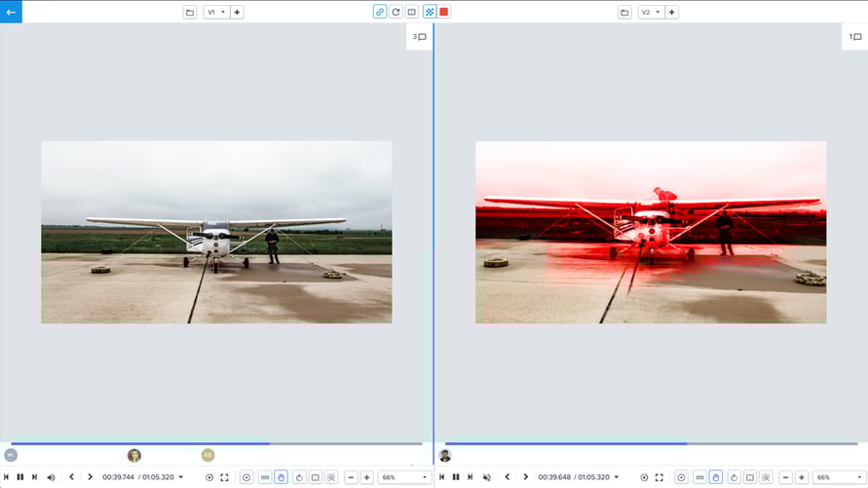This screenshot has width=868, height=488.
Task: Open the V2 version dropdown
Action: coord(652,12)
